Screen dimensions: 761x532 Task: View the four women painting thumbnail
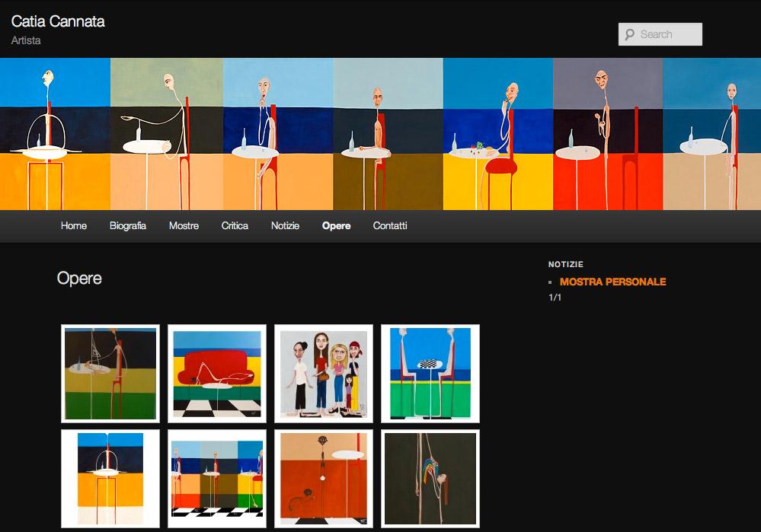coord(324,374)
